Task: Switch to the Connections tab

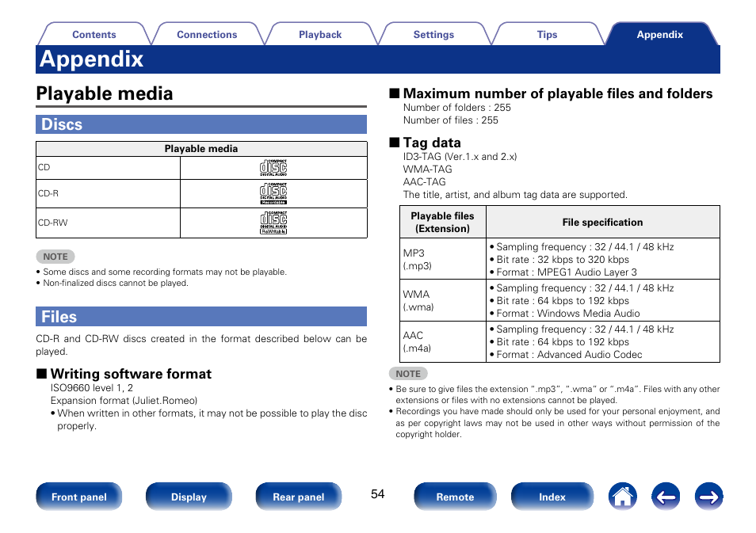Action: tap(207, 34)
